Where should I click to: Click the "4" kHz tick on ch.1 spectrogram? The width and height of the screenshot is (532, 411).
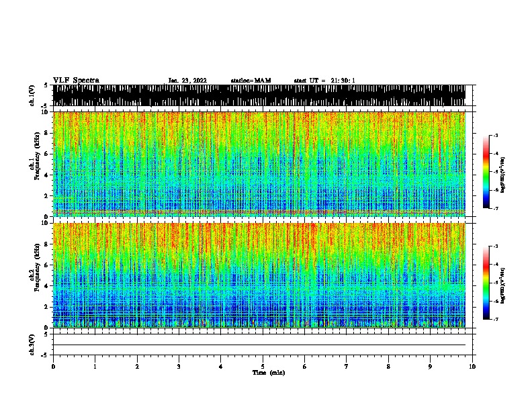click(x=47, y=175)
